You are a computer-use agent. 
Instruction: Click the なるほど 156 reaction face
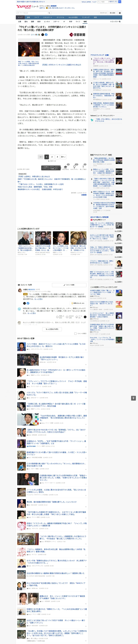tap(70, 317)
